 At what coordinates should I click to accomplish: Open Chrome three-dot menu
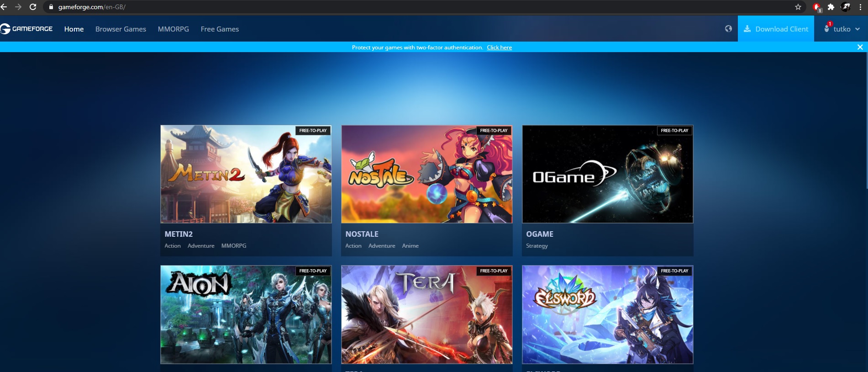tap(860, 7)
